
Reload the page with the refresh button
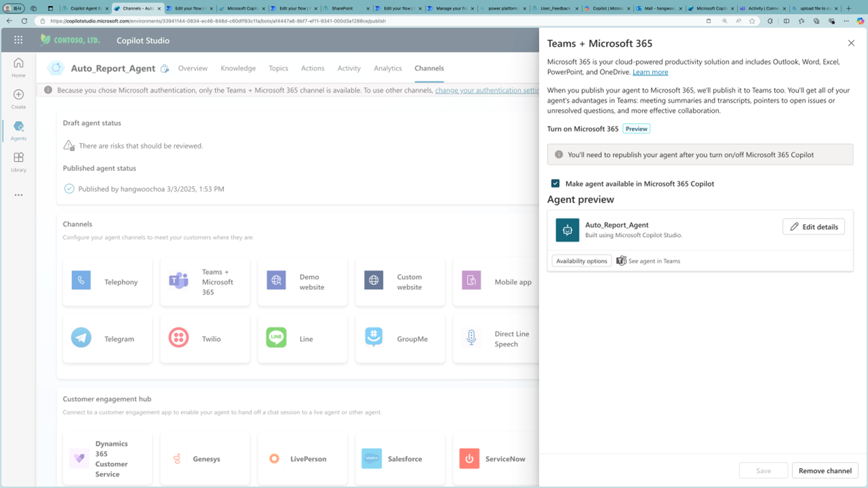click(24, 21)
